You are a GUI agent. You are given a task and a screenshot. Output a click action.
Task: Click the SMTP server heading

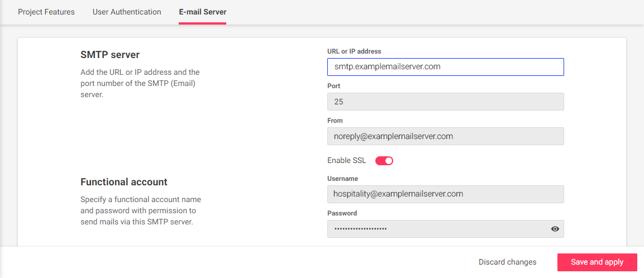(110, 55)
